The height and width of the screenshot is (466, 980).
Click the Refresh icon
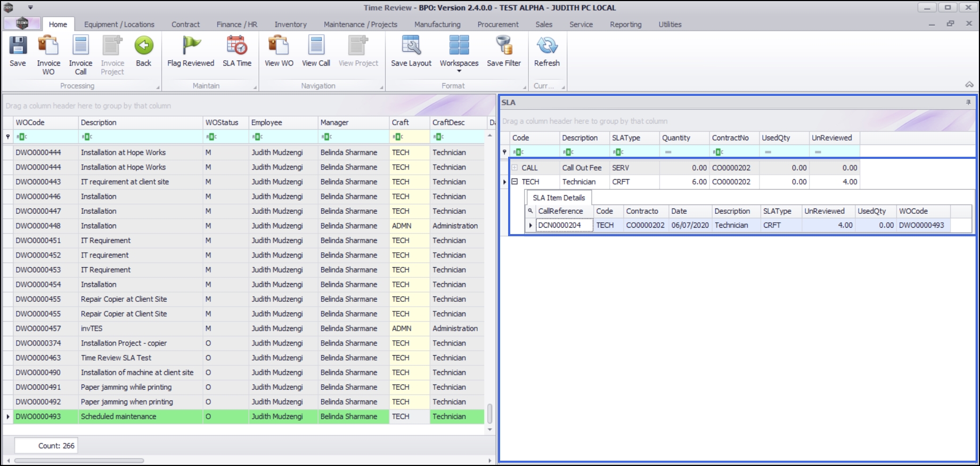point(546,46)
